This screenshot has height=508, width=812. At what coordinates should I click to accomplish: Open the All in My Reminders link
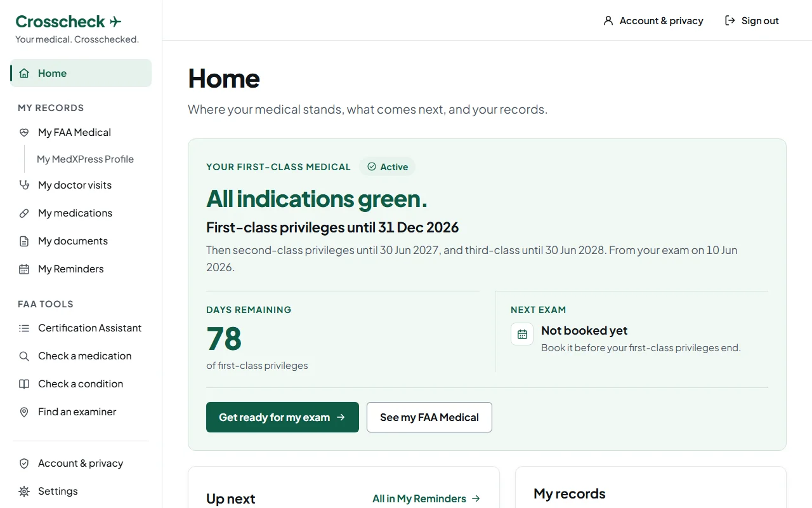click(x=426, y=498)
